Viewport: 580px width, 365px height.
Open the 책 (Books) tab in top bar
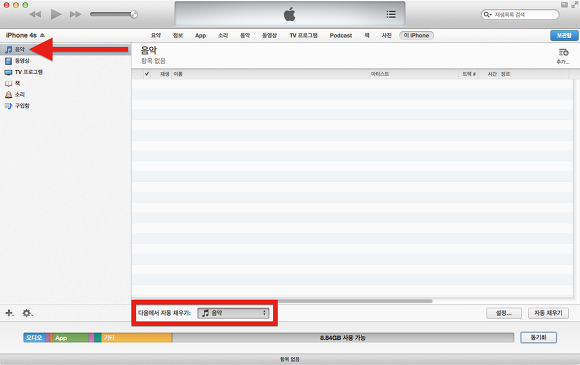tap(367, 35)
